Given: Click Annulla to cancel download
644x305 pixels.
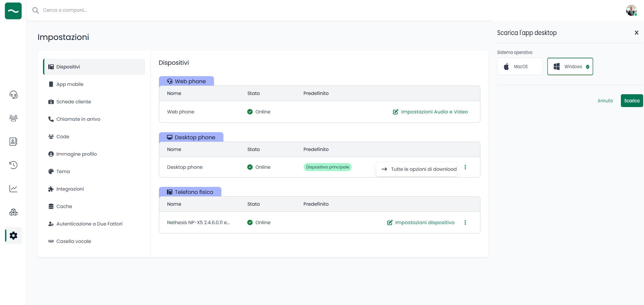Looking at the screenshot, I should (605, 101).
